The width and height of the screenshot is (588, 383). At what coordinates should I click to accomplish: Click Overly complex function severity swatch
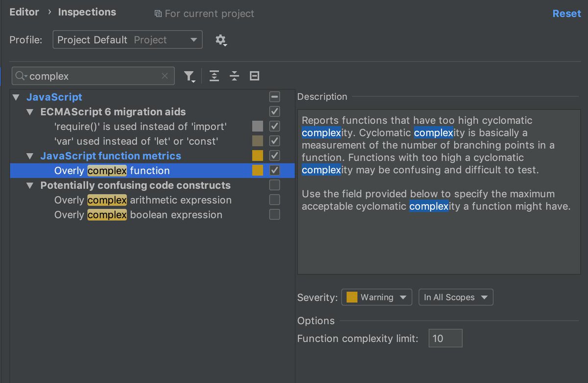coord(258,170)
